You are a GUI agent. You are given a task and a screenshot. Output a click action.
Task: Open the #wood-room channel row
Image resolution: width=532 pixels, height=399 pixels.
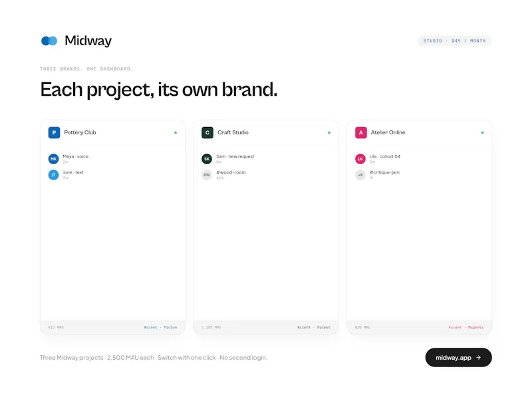(x=266, y=175)
